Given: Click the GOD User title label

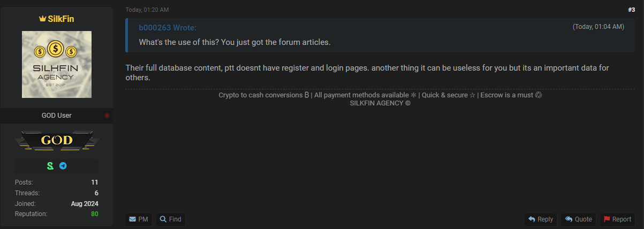Looking at the screenshot, I should point(57,116).
